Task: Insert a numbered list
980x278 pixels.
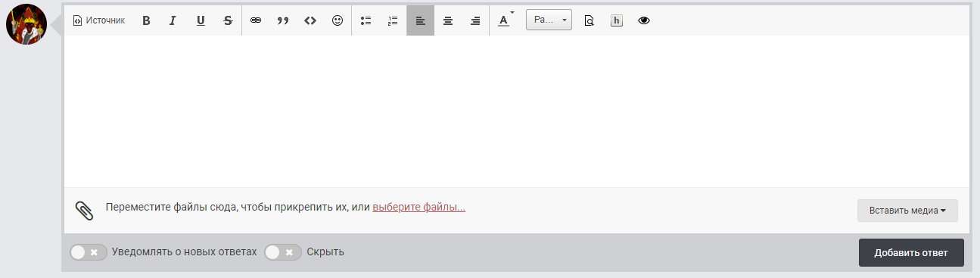Action: pos(393,21)
